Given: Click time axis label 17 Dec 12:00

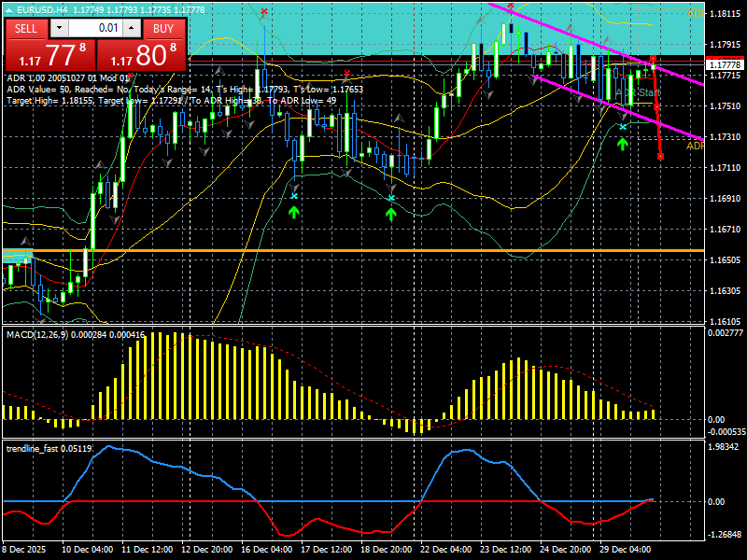Looking at the screenshot, I should (326, 549).
